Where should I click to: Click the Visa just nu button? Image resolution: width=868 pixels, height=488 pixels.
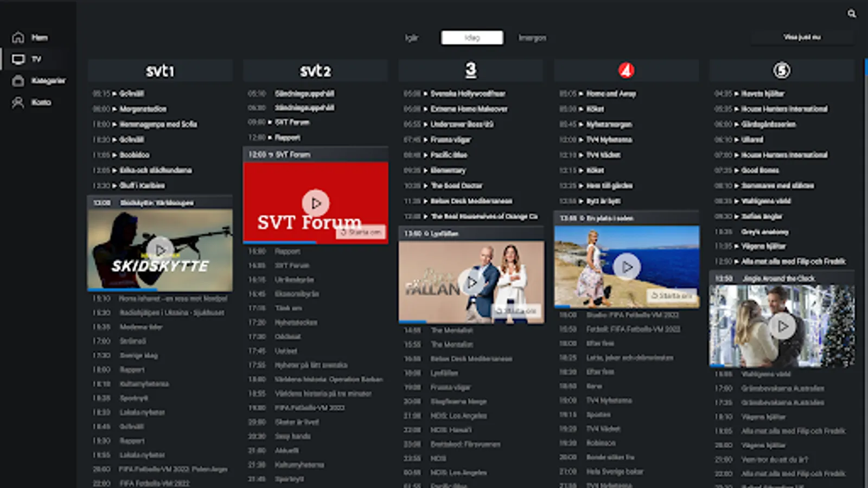[802, 37]
